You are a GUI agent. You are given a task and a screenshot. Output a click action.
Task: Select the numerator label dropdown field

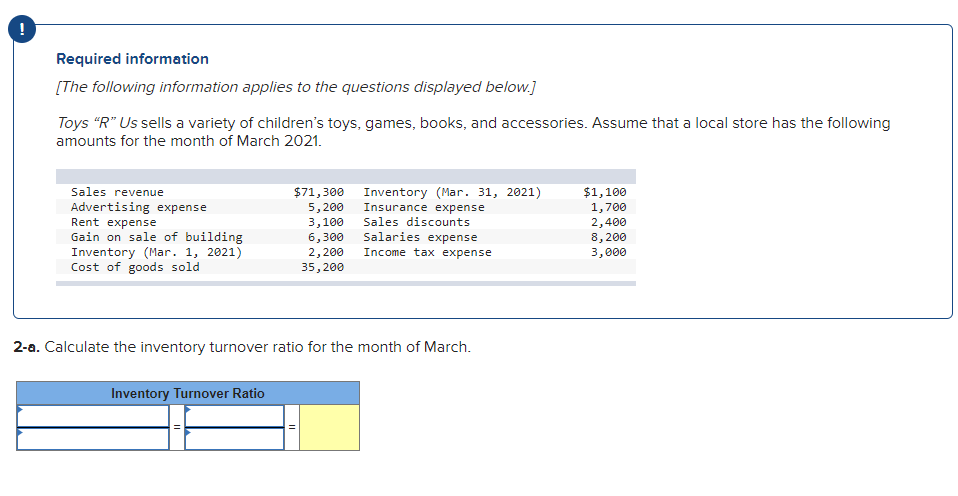point(93,416)
